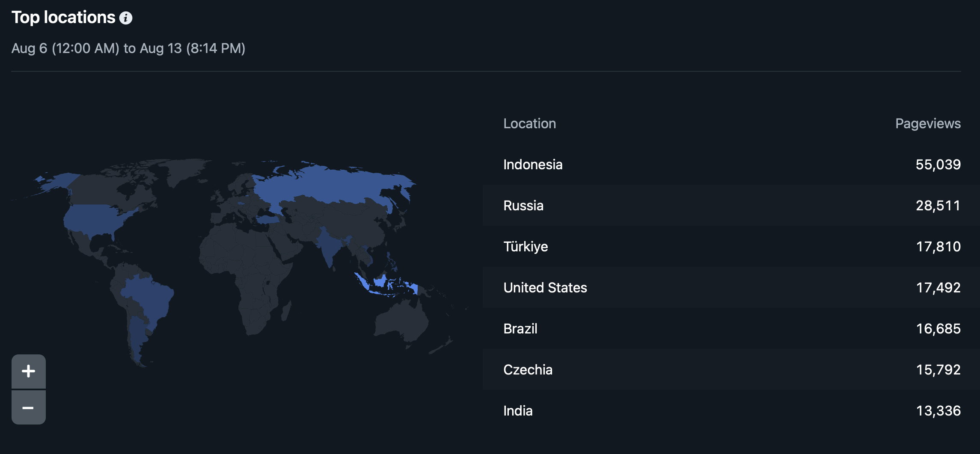This screenshot has width=980, height=454.
Task: Click the highlighted Indonesia region on the map
Action: 380,282
